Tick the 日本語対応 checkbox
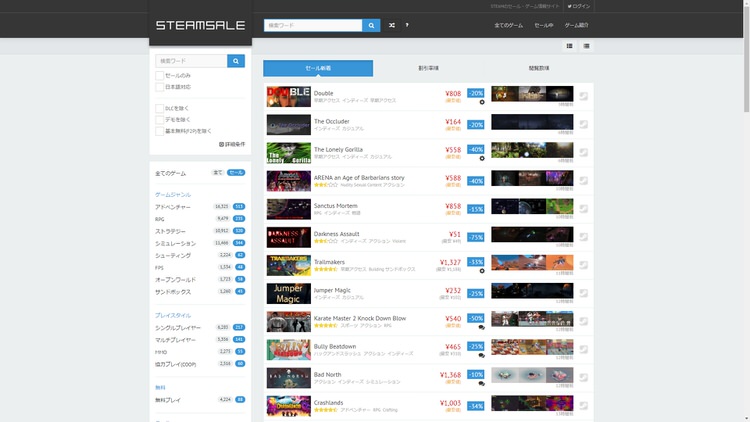Image resolution: width=750 pixels, height=422 pixels. point(159,87)
